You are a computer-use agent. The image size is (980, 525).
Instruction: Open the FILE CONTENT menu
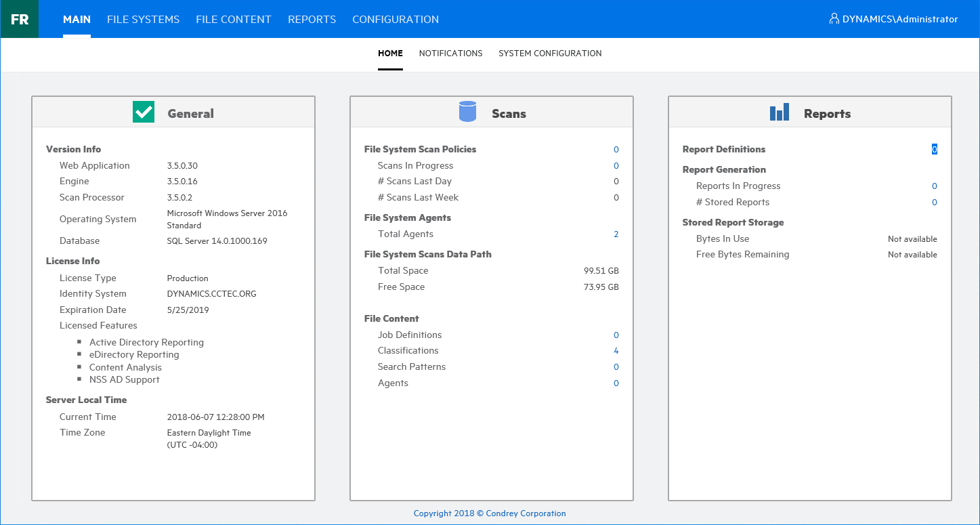point(234,19)
